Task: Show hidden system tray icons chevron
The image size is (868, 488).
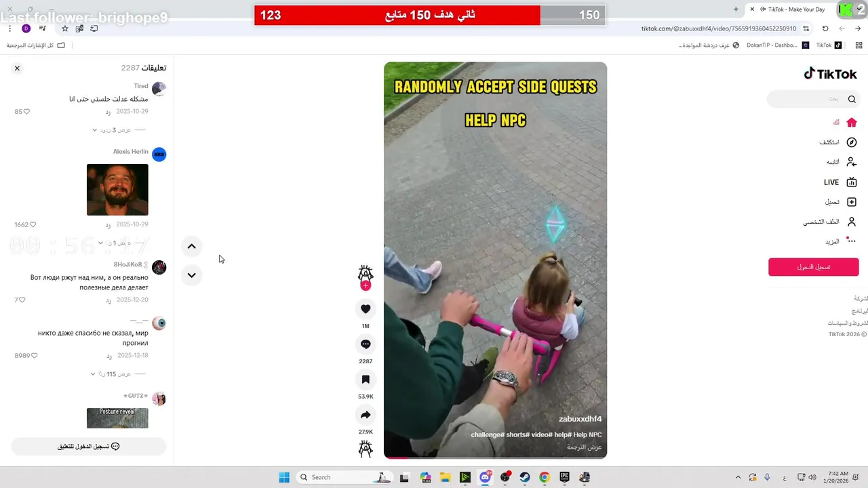Action: [738, 477]
